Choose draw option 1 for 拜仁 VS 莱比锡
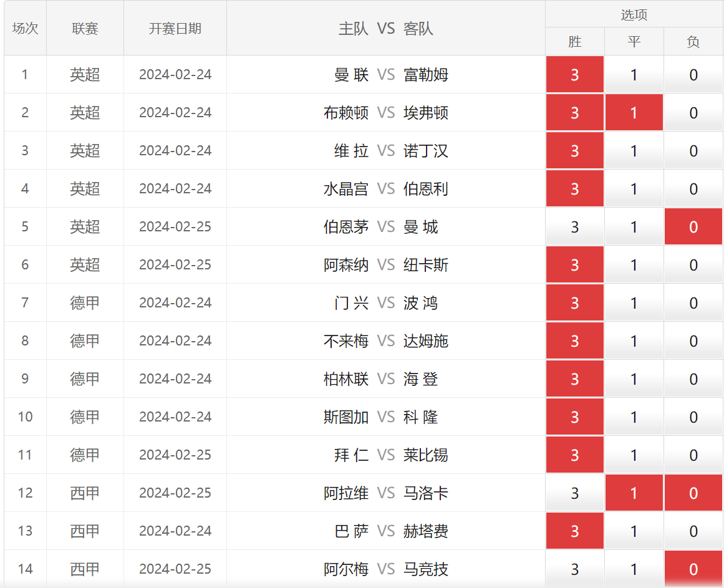This screenshot has width=724, height=588. tap(634, 455)
